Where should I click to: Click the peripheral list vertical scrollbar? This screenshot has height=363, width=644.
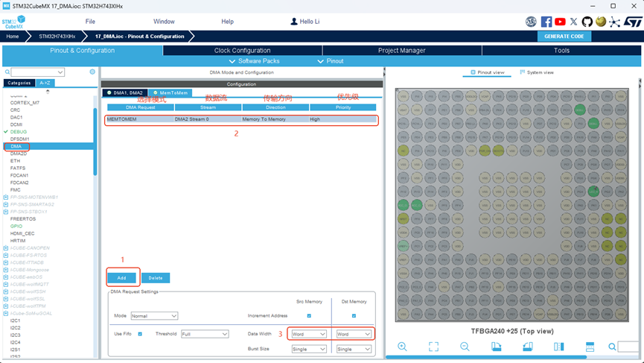(95, 142)
